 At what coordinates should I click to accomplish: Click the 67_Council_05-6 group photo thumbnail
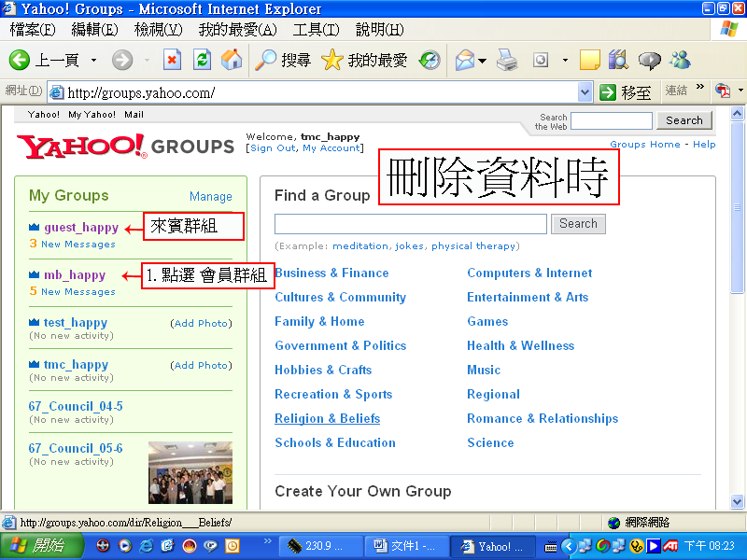190,471
